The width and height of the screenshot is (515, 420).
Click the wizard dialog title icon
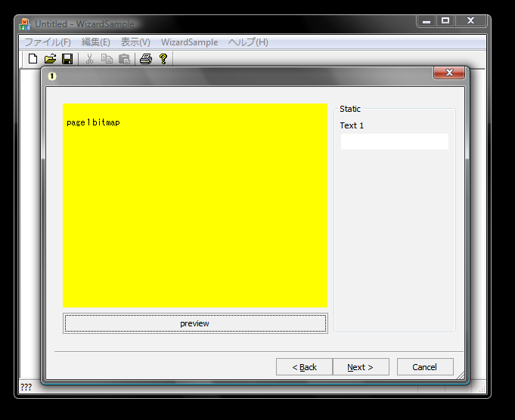point(52,76)
